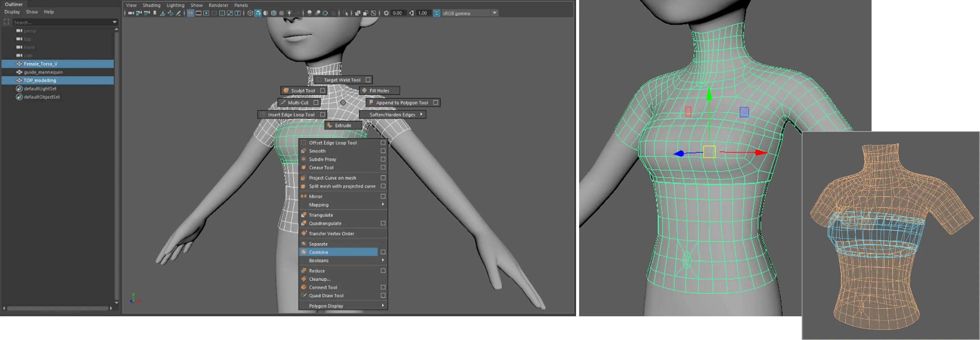
Task: Switch to Wireframe display icon
Action: coord(250,13)
